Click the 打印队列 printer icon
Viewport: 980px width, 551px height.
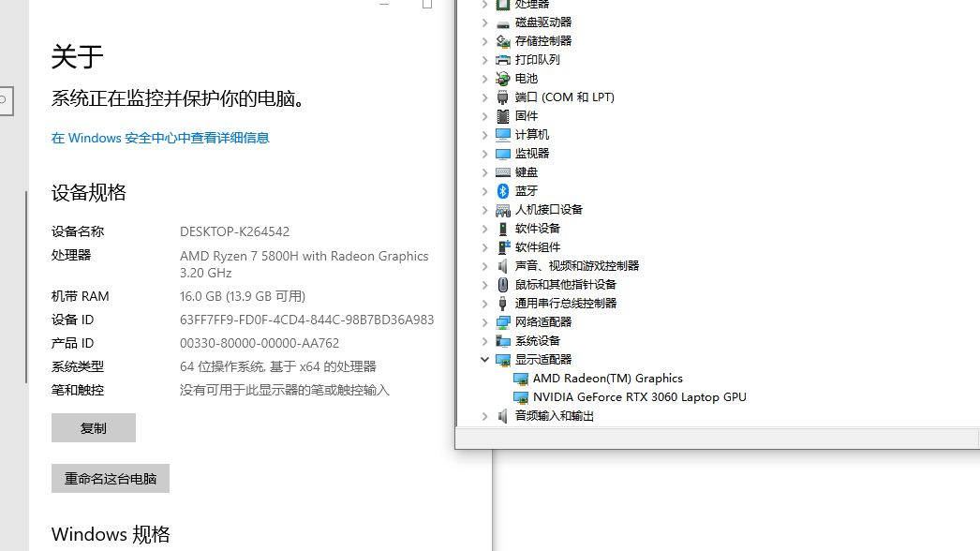502,60
